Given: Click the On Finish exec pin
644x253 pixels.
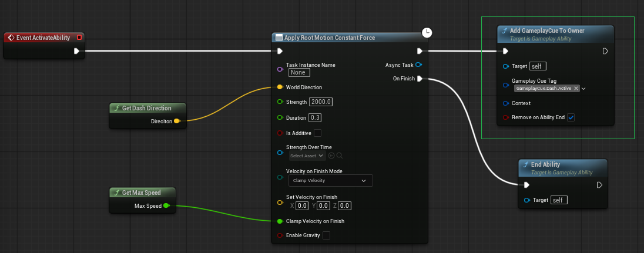Looking at the screenshot, I should point(420,79).
